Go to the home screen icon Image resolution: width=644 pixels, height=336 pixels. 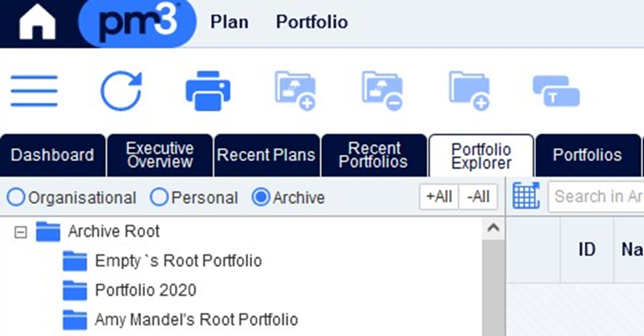coord(37,22)
